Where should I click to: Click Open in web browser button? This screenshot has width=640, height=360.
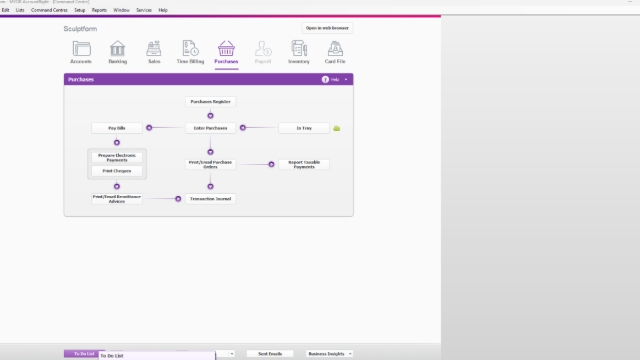click(x=327, y=28)
